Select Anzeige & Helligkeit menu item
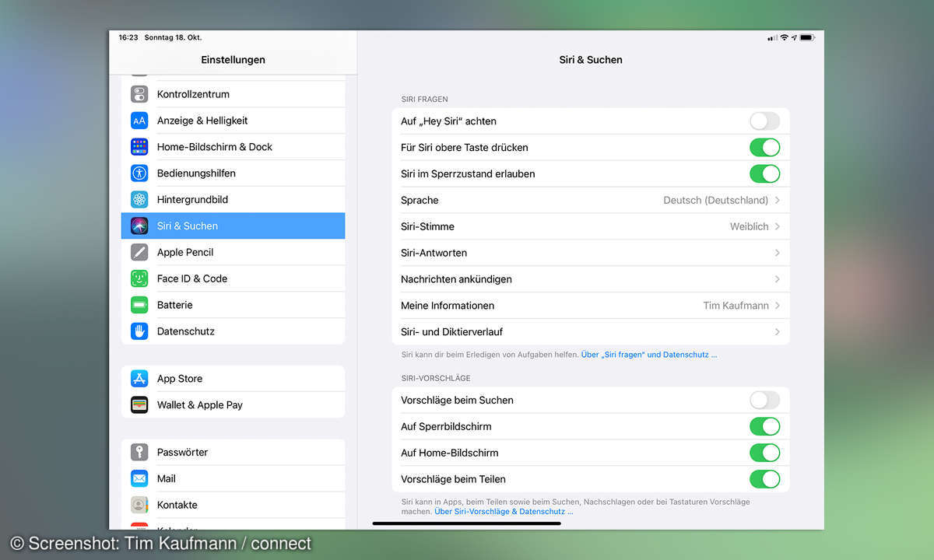 pyautogui.click(x=233, y=121)
